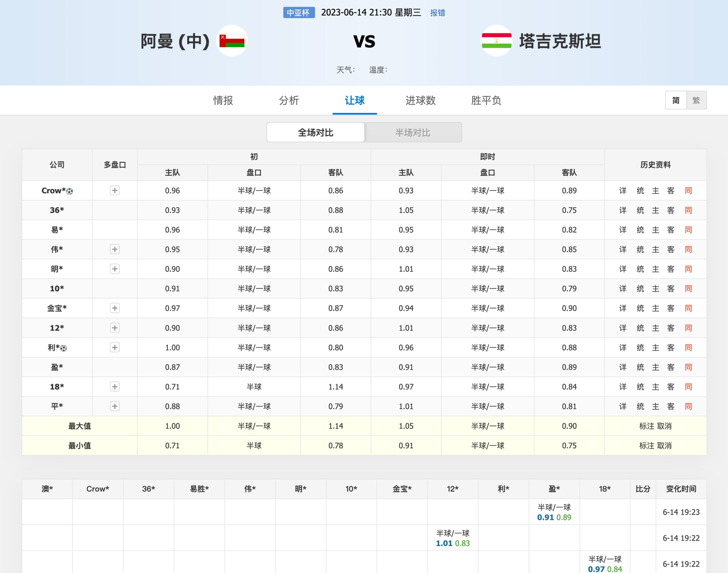Click 18* initial handicap 半球 cell
The height and width of the screenshot is (573, 728).
(254, 387)
